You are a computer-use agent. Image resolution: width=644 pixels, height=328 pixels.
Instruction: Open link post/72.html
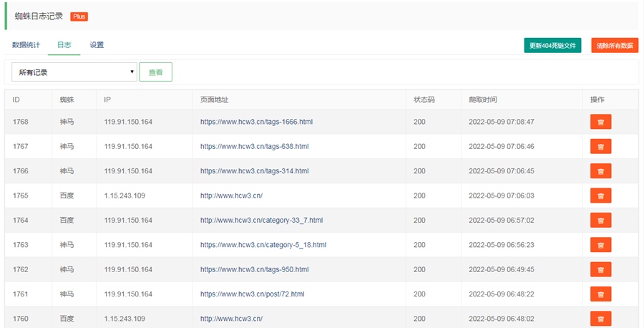coord(252,294)
